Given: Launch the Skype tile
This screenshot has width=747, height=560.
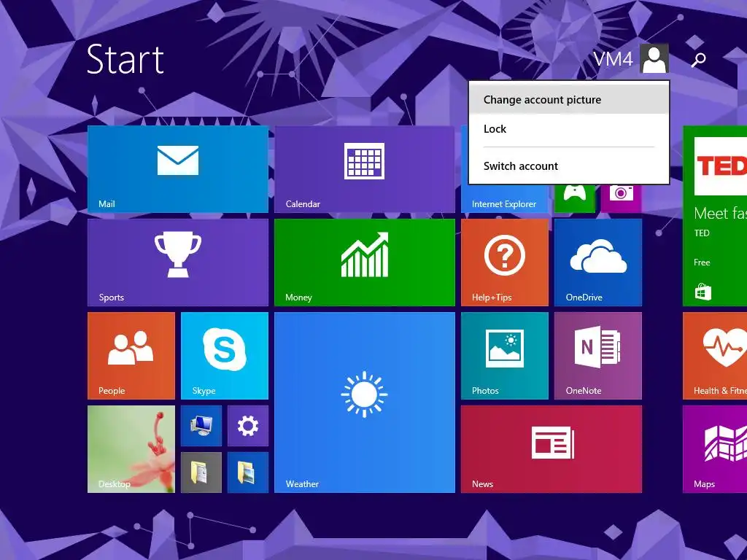Looking at the screenshot, I should [225, 356].
